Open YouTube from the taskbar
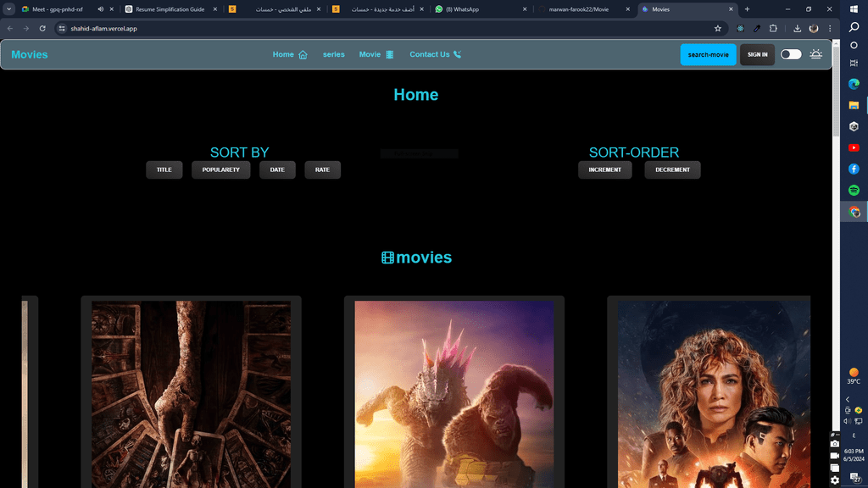The height and width of the screenshot is (488, 868). click(x=854, y=147)
